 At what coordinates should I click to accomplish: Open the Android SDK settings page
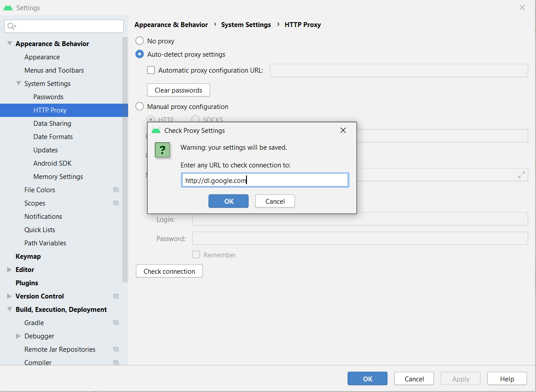click(52, 163)
